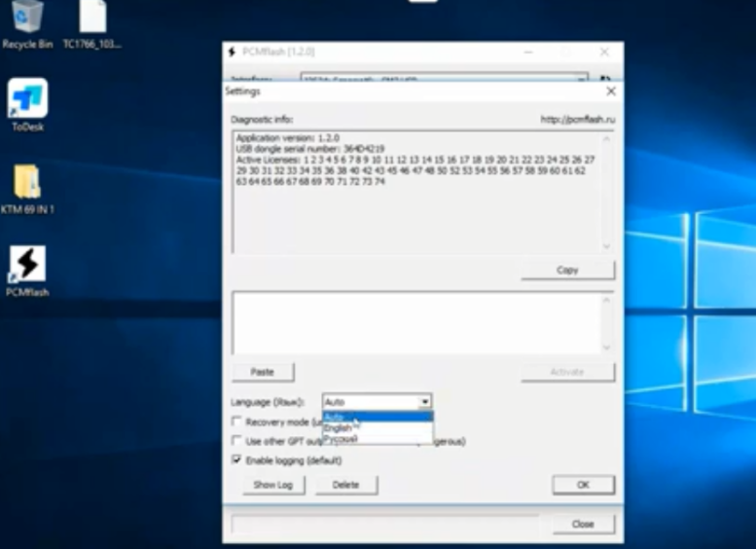
Task: Click the Active Licenses text line
Action: click(415, 160)
